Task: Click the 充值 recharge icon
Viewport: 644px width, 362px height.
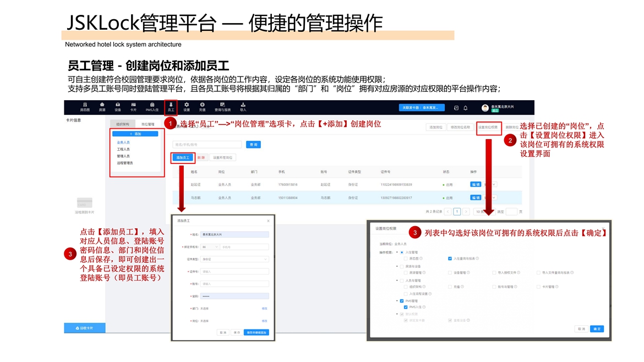Action: pyautogui.click(x=203, y=107)
